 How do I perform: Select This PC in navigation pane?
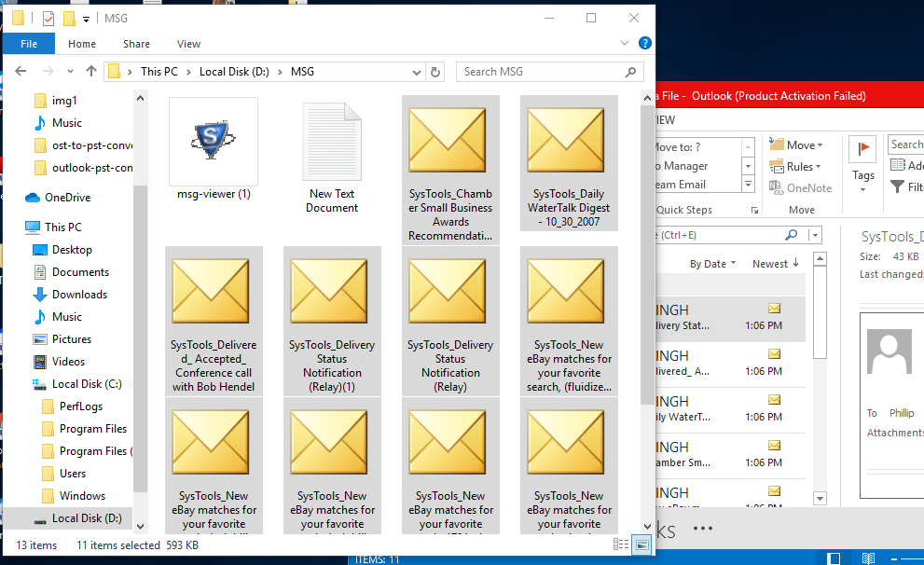[53, 227]
